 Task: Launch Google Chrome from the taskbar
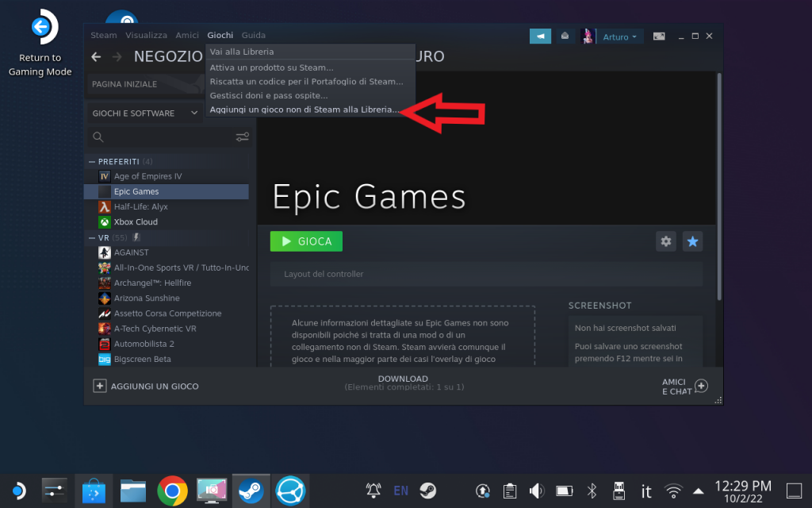(172, 491)
